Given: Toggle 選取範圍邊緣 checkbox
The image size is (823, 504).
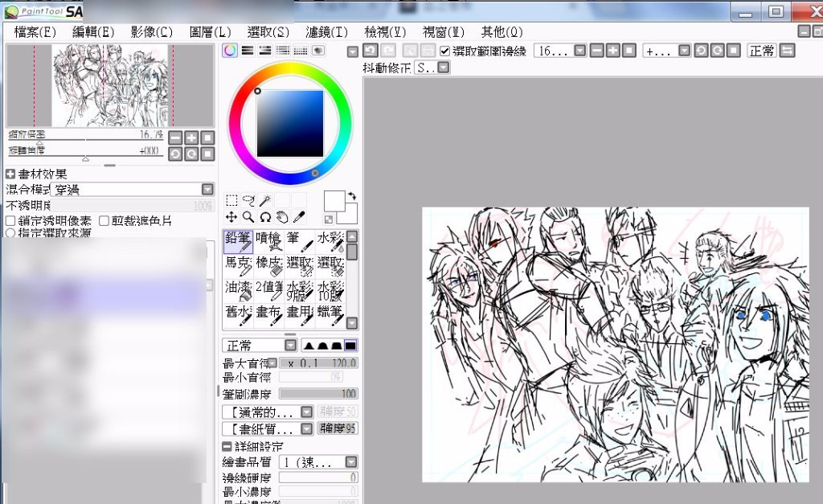Looking at the screenshot, I should pyautogui.click(x=444, y=51).
